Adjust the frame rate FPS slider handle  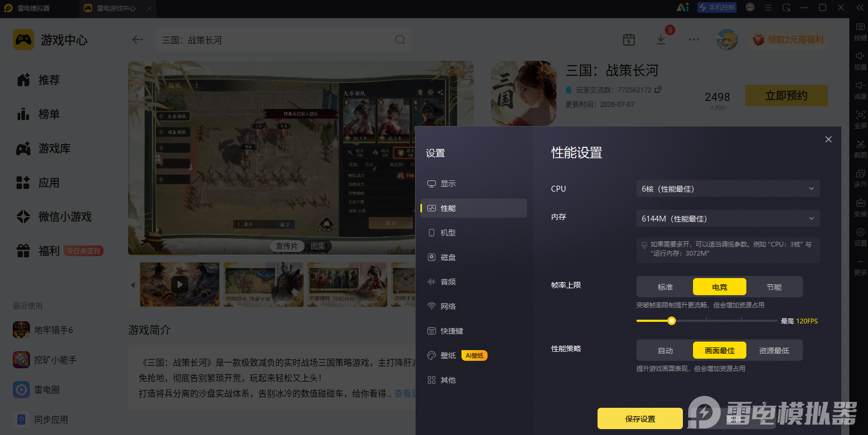click(672, 321)
